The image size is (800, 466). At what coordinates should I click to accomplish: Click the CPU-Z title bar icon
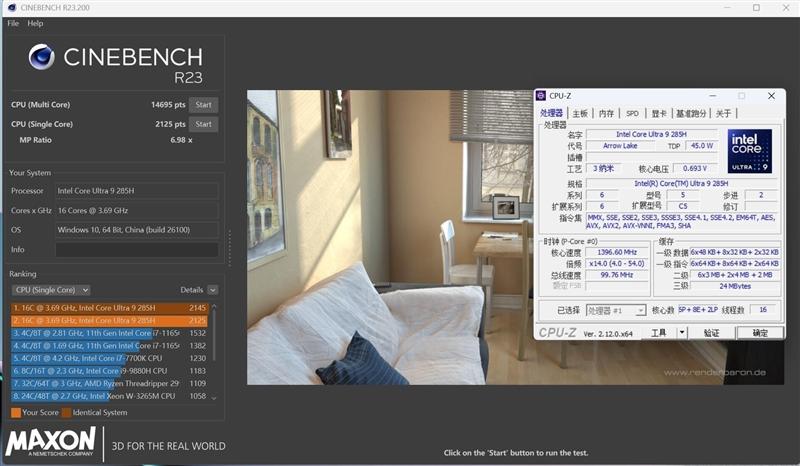541,96
